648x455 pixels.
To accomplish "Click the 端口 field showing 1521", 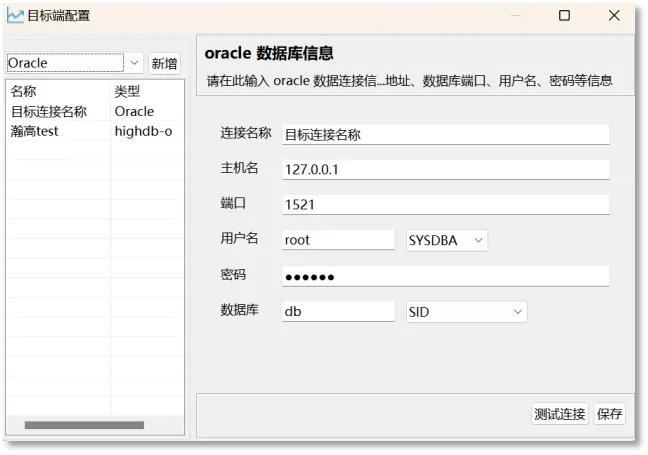I will tap(445, 204).
